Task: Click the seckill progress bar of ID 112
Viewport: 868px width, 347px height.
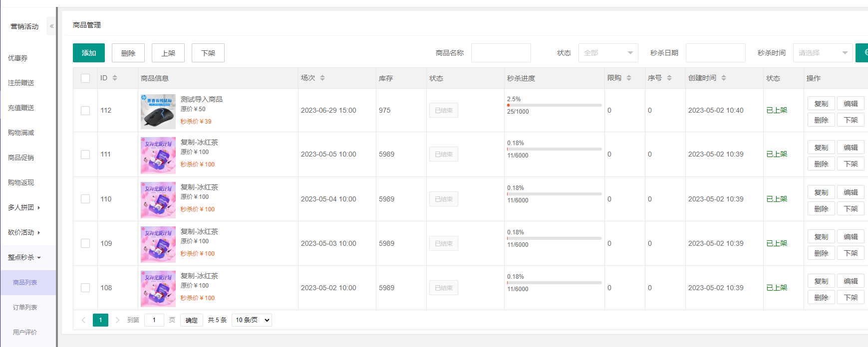Action: tap(554, 105)
